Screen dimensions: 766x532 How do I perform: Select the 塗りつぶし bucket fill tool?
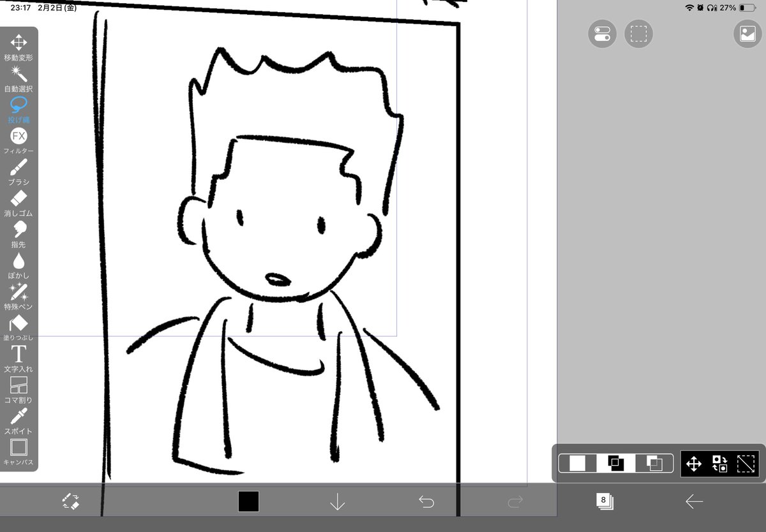click(x=19, y=328)
